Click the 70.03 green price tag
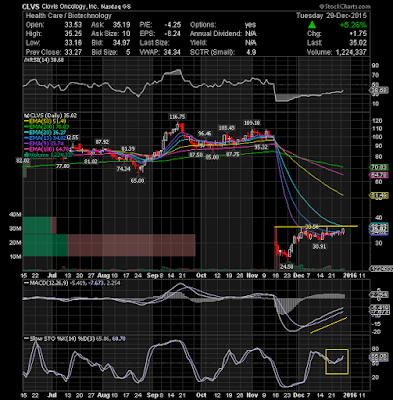 [379, 167]
